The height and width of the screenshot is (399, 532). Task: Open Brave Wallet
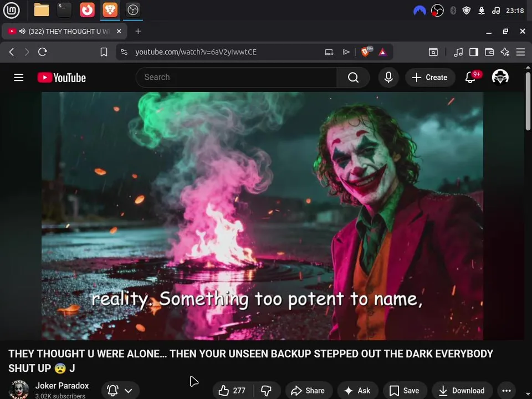tap(489, 52)
